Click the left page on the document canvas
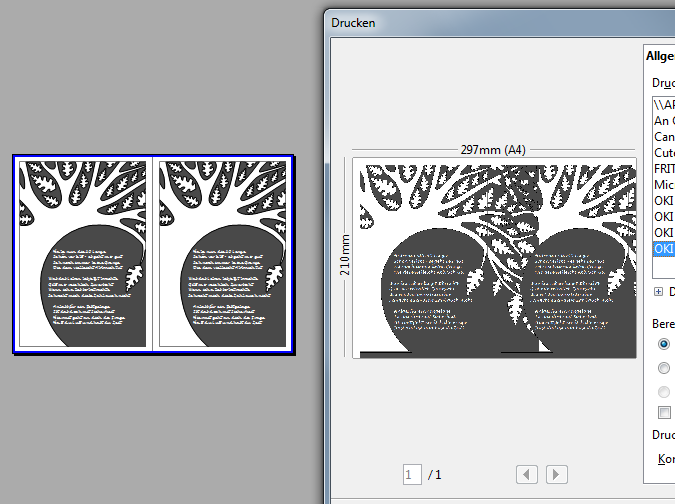The height and width of the screenshot is (504, 675). [84, 254]
